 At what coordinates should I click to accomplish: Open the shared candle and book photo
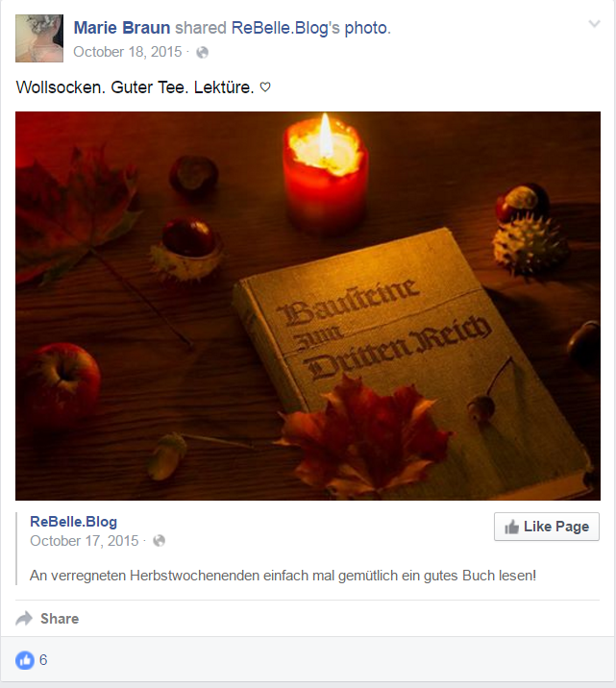308,306
